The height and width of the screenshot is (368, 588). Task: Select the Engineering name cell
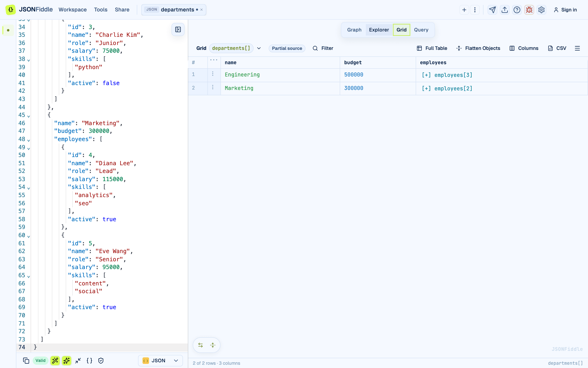click(x=280, y=75)
